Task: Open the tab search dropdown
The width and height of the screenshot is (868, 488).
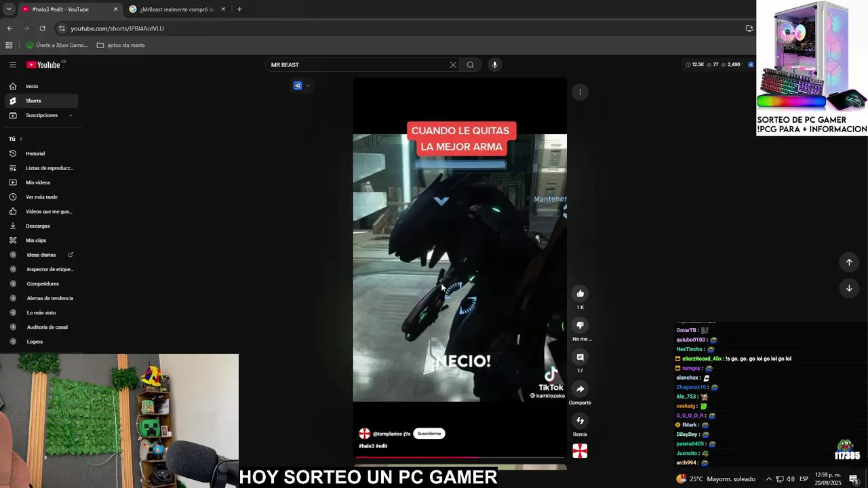Action: (x=9, y=9)
